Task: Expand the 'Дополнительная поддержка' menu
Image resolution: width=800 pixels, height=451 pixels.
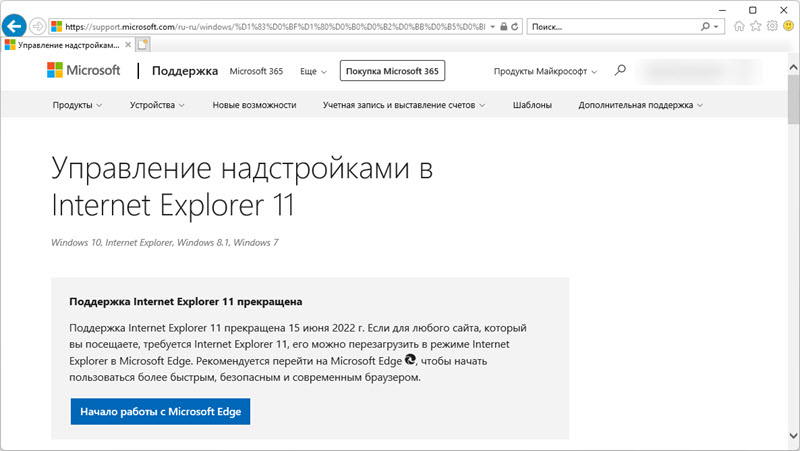Action: [640, 105]
